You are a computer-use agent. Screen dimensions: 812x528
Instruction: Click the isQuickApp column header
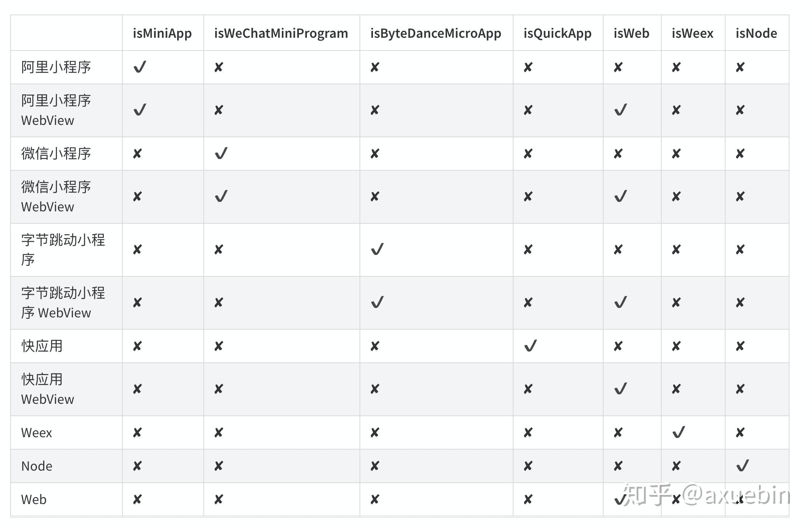click(x=557, y=33)
